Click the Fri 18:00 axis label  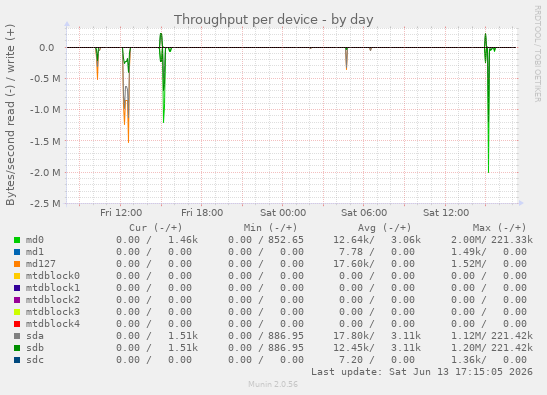[202, 213]
